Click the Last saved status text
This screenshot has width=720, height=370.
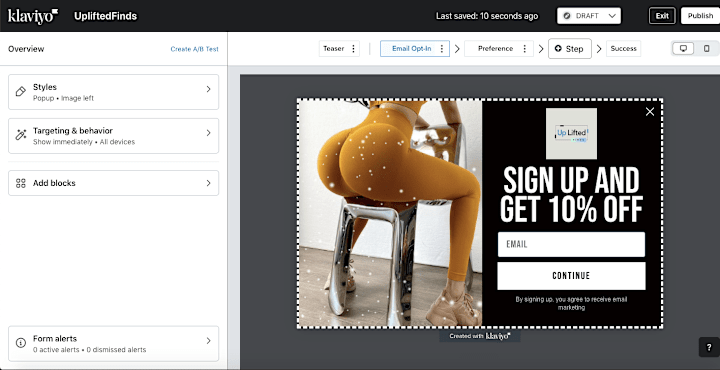(487, 16)
